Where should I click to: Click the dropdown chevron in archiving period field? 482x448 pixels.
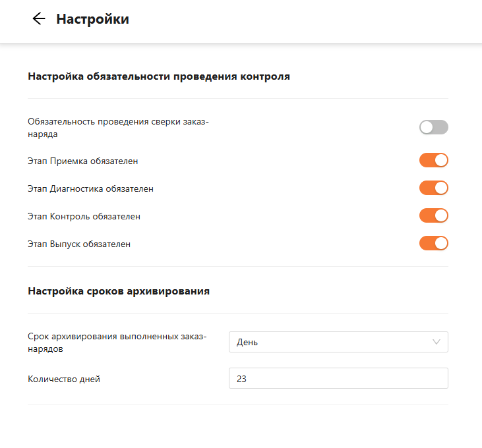(436, 342)
